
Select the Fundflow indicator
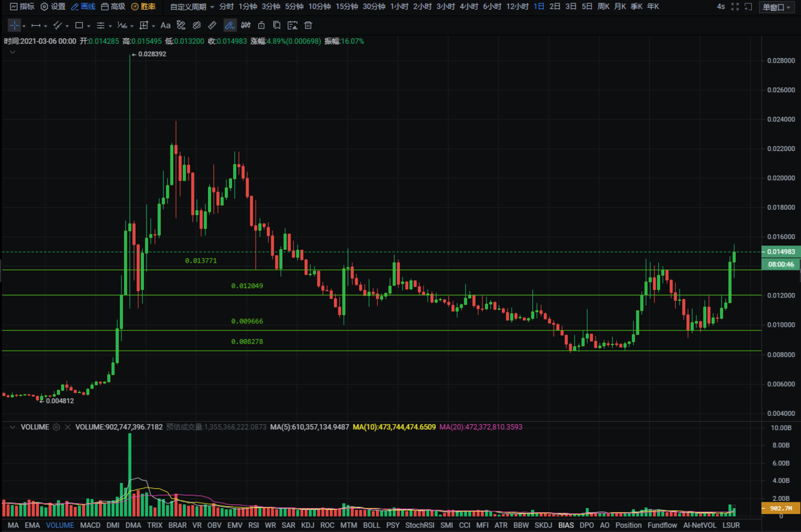[662, 526]
